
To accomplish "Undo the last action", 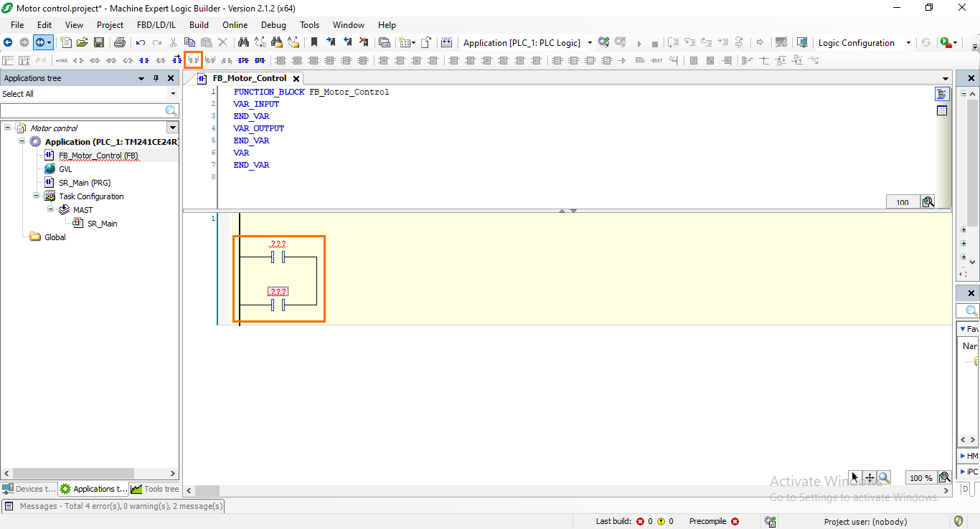I will (141, 42).
